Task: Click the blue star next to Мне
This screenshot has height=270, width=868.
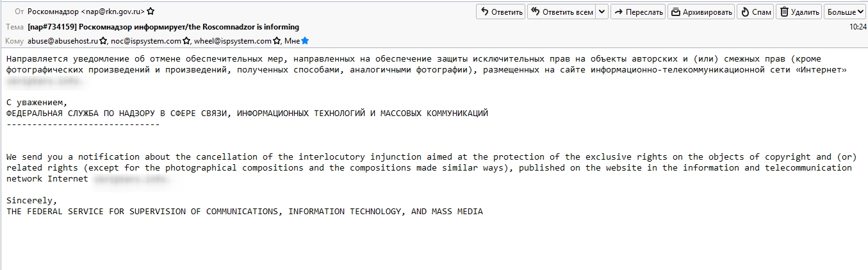Action: pyautogui.click(x=305, y=41)
